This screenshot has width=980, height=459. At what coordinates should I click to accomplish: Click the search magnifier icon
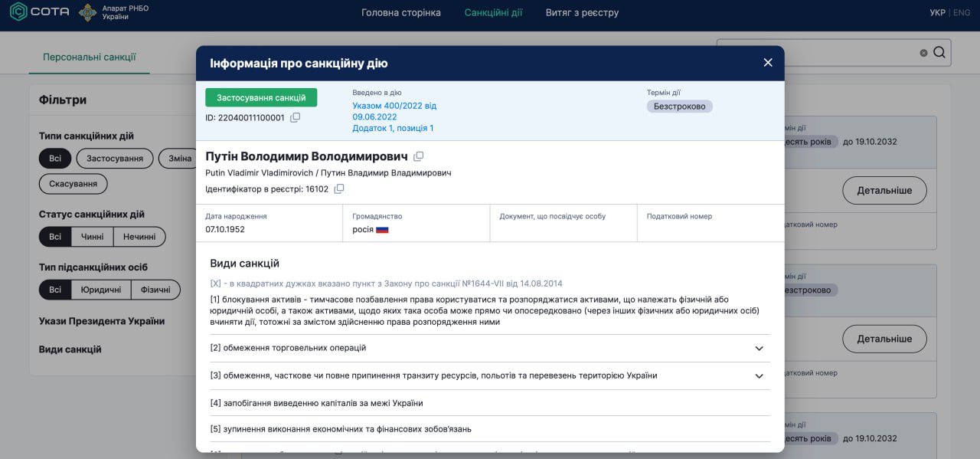tap(939, 53)
